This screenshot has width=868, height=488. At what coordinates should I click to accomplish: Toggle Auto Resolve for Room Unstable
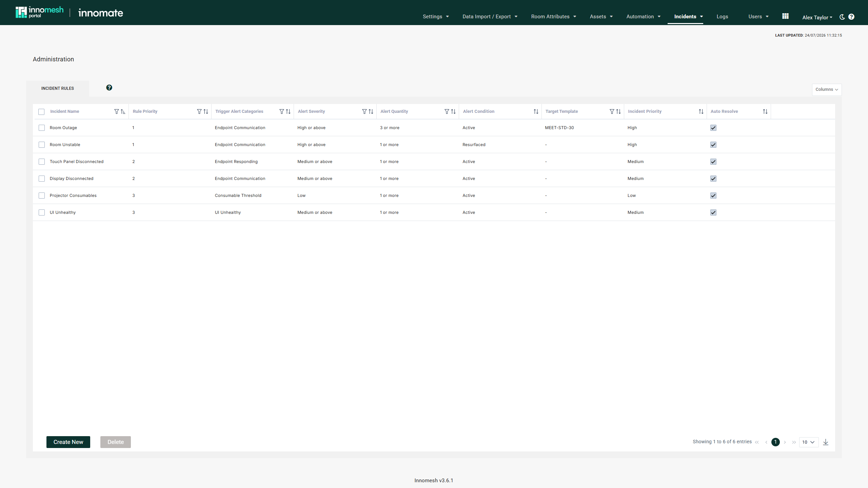click(713, 145)
